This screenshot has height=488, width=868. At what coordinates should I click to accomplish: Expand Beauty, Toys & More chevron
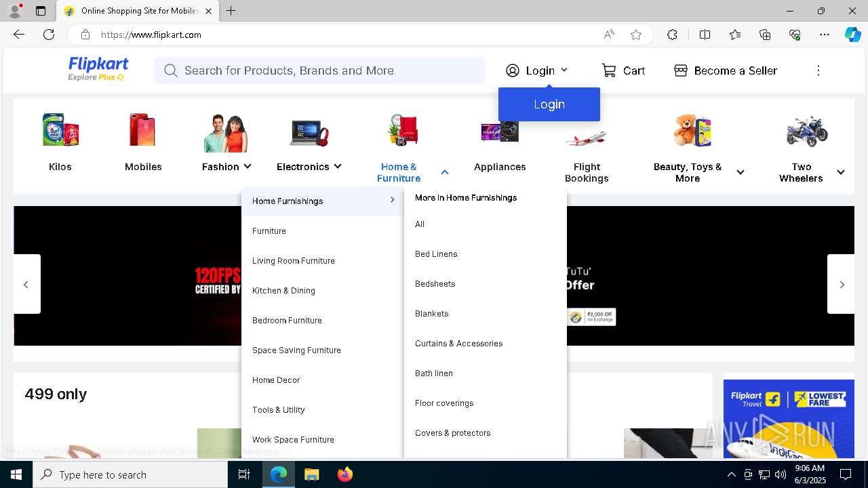point(741,172)
